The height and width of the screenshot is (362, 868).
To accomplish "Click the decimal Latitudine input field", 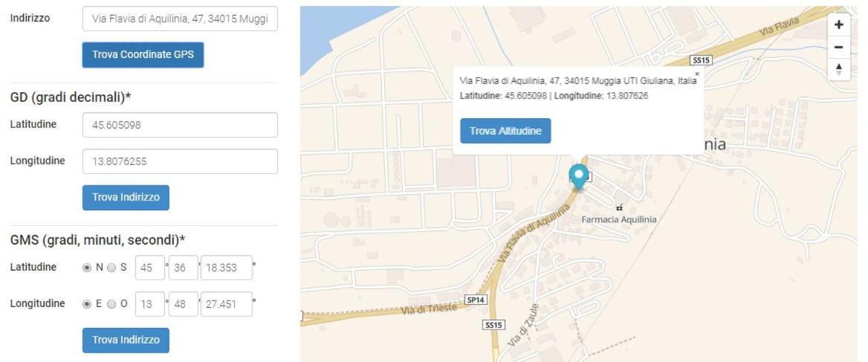I will 180,125.
